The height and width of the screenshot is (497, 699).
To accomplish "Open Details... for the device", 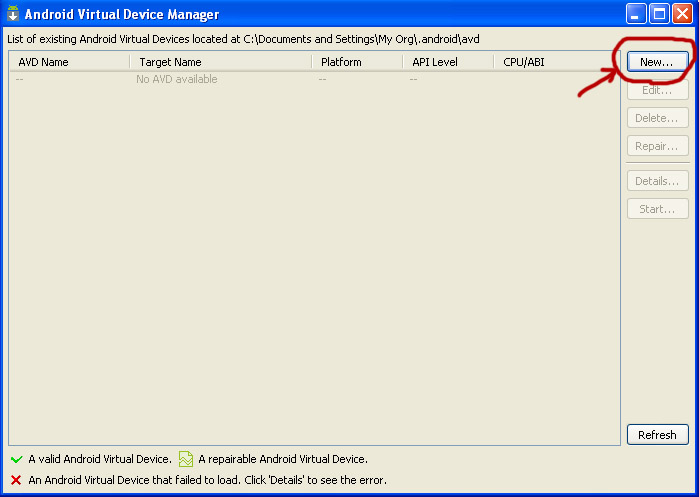I will 657,181.
